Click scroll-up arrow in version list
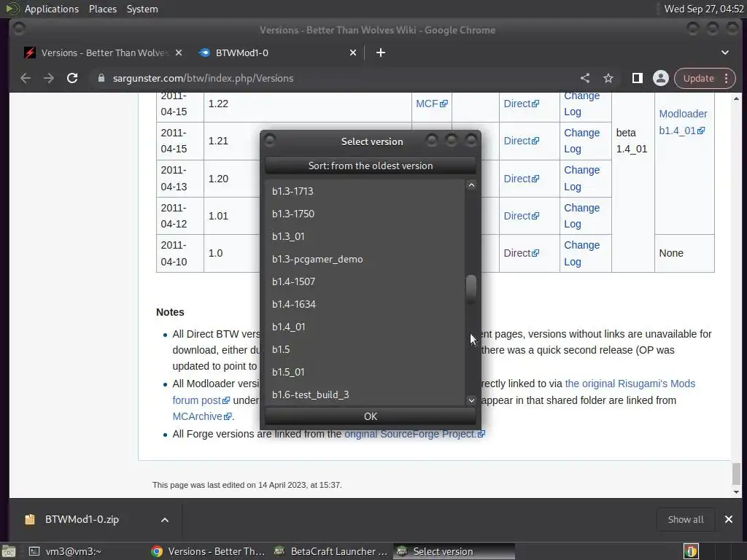 click(x=471, y=184)
